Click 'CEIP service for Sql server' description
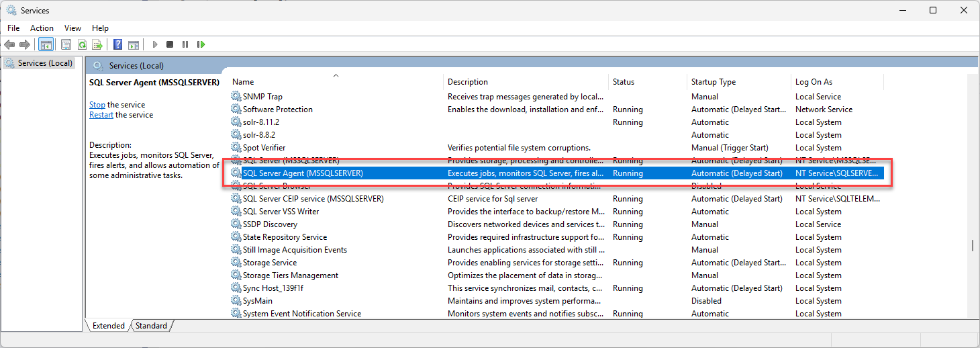 tap(493, 199)
